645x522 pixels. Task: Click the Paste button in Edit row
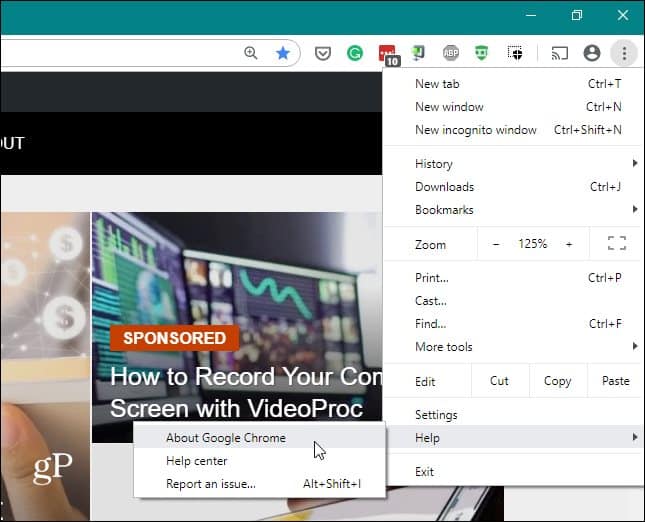tap(615, 381)
